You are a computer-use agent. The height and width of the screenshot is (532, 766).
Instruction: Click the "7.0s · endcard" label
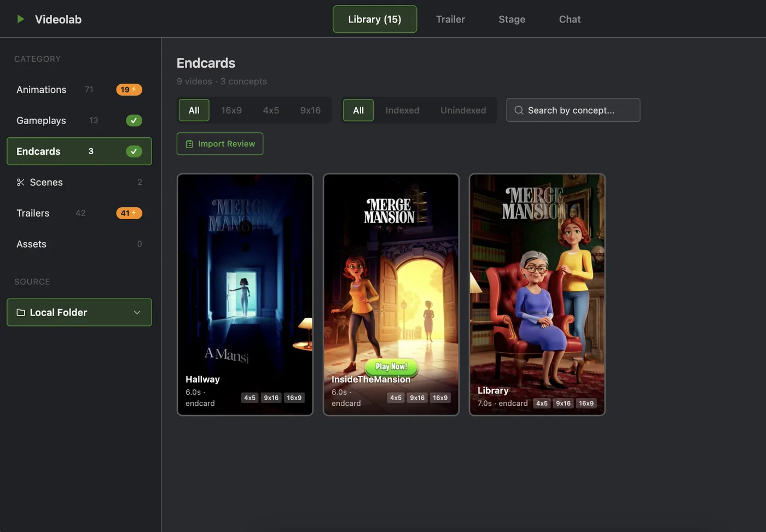pos(502,404)
